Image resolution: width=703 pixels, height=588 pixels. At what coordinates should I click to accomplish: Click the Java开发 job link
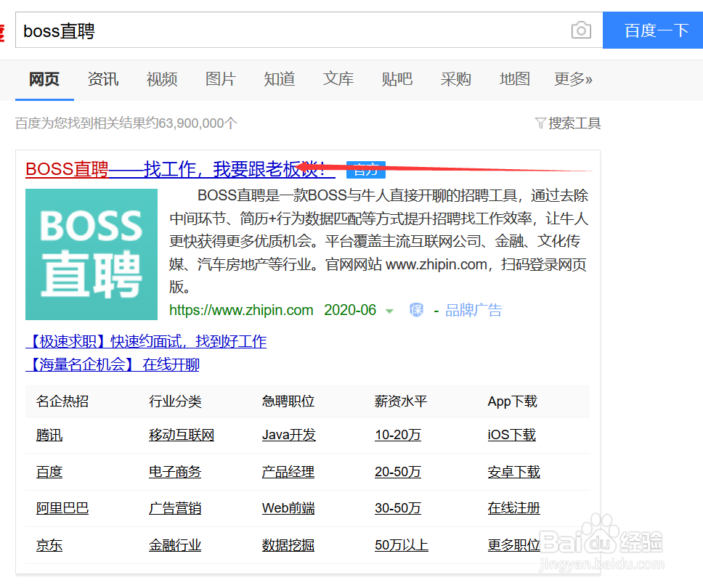click(289, 435)
